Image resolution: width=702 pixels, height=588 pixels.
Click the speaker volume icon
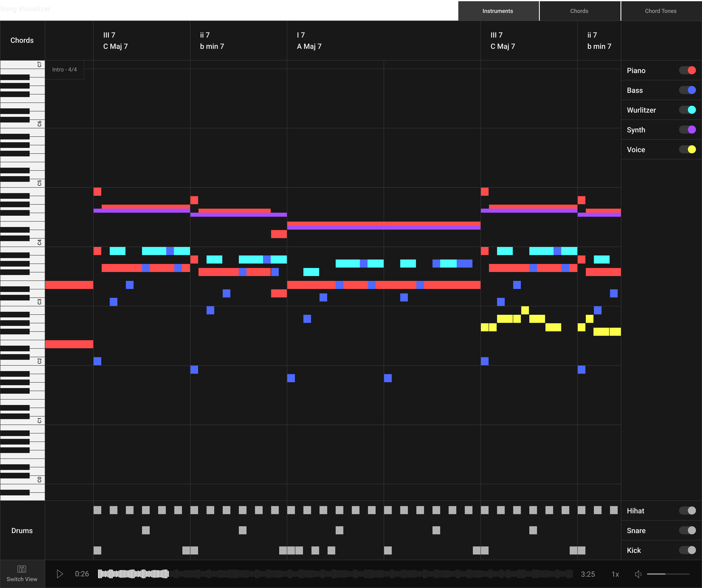[x=638, y=574]
